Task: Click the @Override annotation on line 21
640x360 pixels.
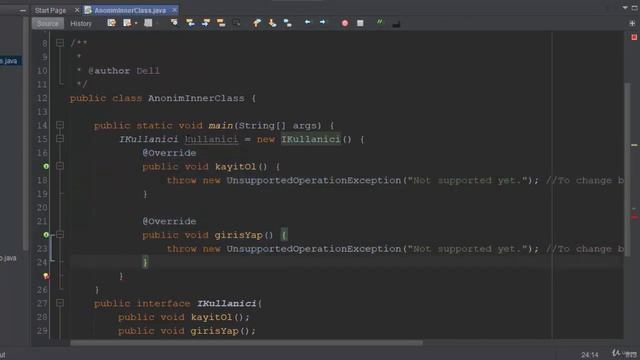Action: pyautogui.click(x=169, y=221)
